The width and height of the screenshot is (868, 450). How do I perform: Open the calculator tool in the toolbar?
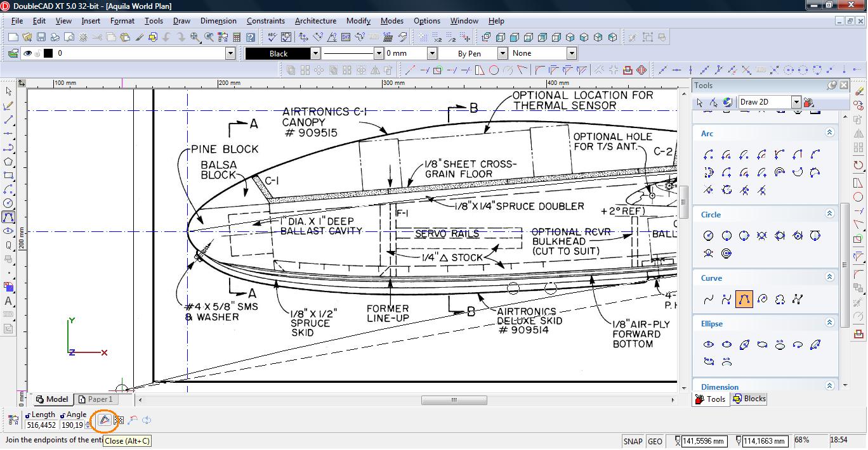(236, 37)
